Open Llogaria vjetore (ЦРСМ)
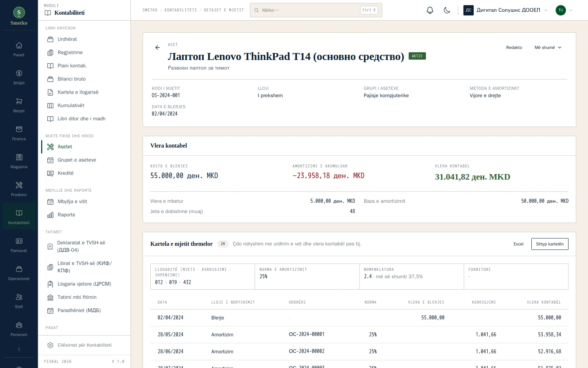Screen dimensions: 588x368 click(x=84, y=284)
